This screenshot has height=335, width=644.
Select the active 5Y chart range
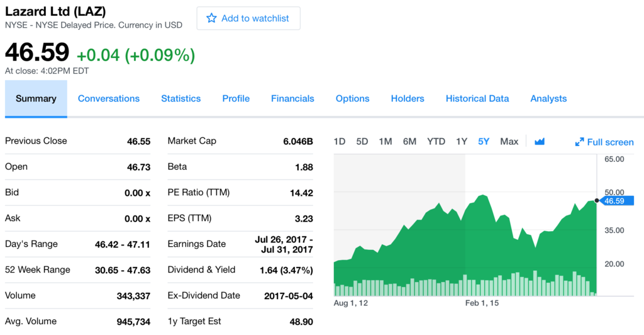484,142
